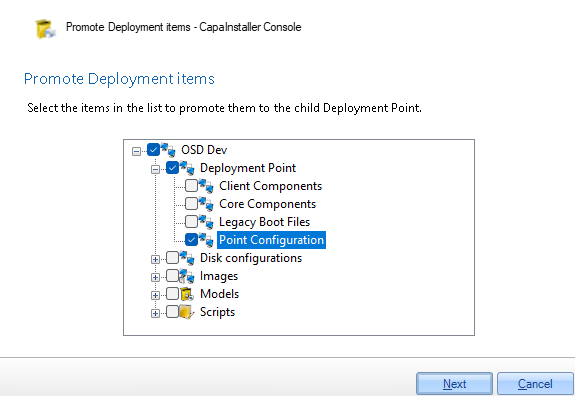The image size is (575, 396).
Task: Expand the Models tree node
Action: [x=155, y=295]
